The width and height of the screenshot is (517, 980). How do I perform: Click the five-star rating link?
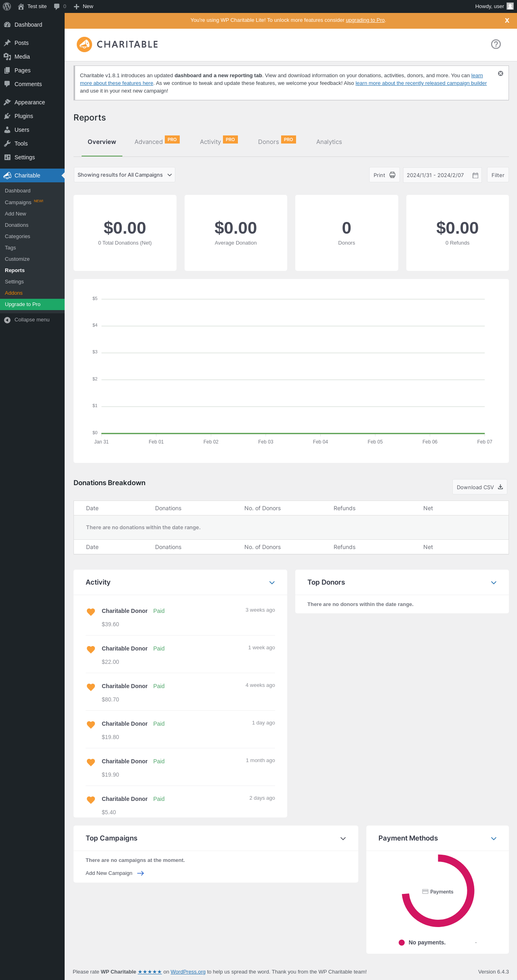coord(150,972)
